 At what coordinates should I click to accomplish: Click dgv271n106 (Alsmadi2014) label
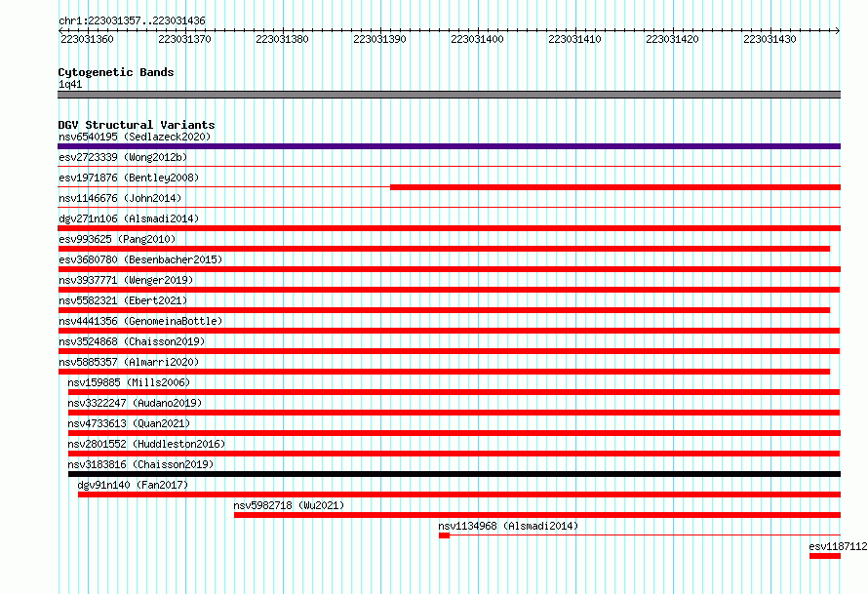(x=129, y=218)
